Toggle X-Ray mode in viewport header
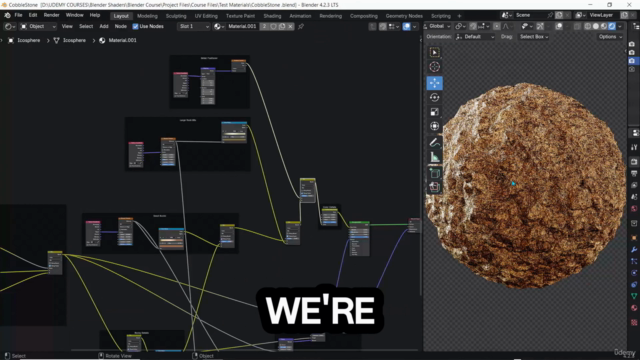Viewport: 640px width, 360px height. 577,27
